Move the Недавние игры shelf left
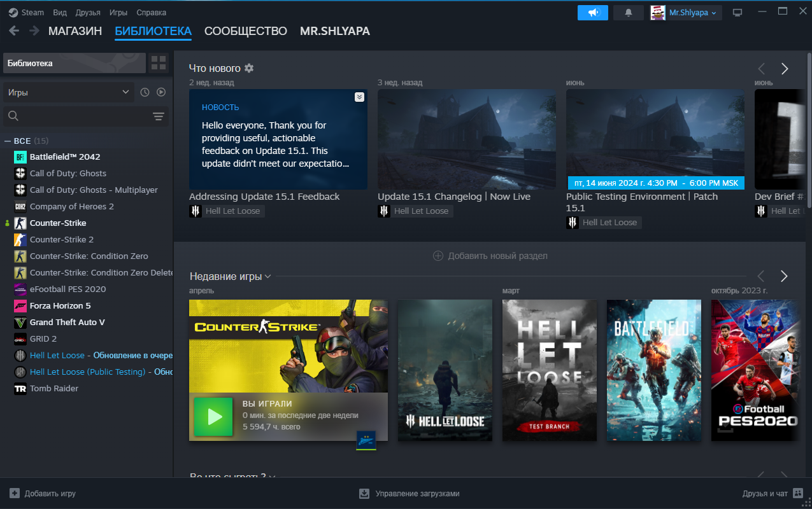 point(761,276)
